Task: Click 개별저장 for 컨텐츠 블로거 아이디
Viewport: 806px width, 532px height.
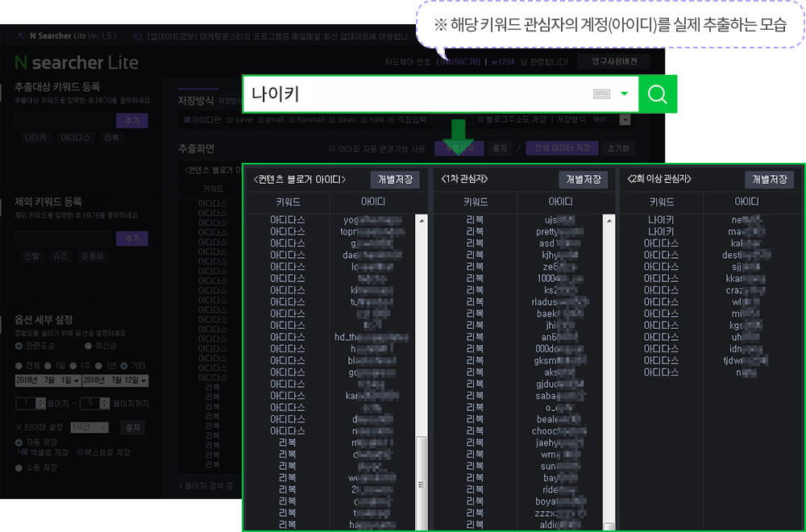Action: [x=395, y=180]
